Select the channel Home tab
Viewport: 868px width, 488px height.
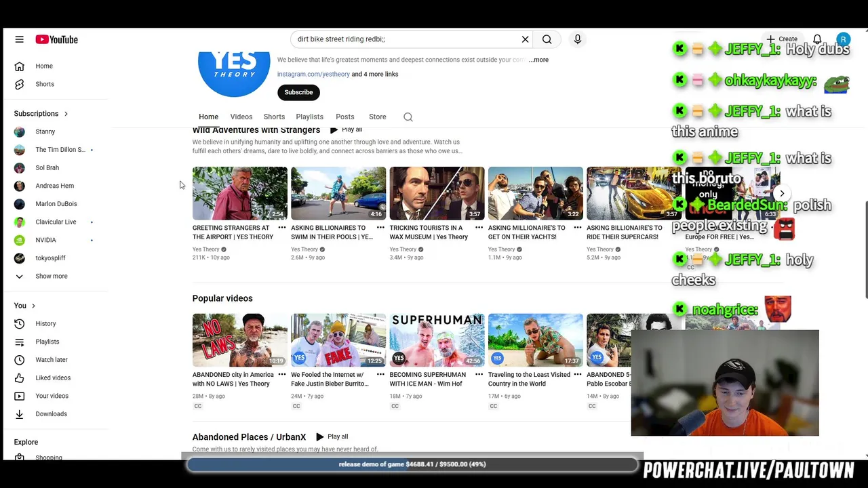(x=208, y=117)
